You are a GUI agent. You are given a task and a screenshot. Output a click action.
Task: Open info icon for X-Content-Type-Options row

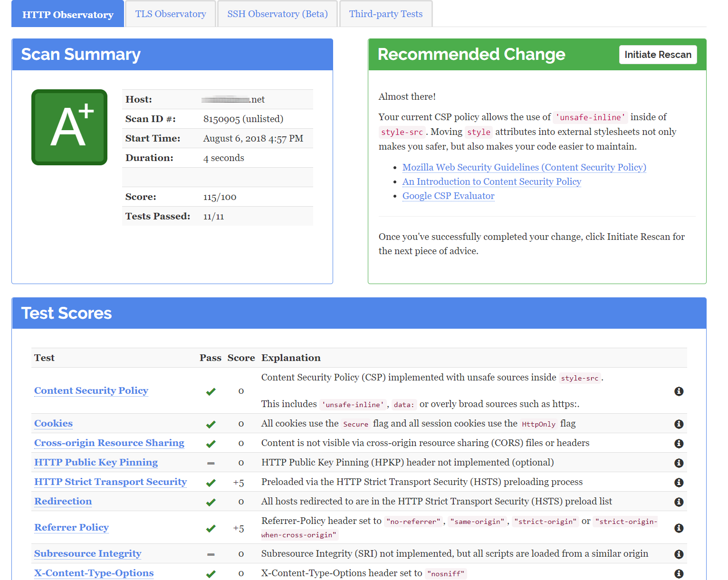coord(679,573)
